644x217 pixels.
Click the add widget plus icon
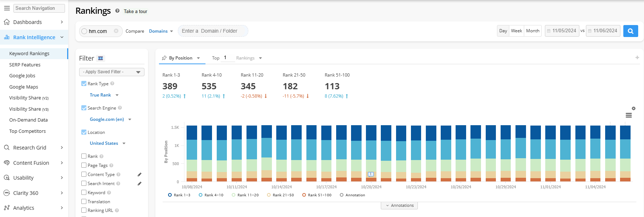coord(637,57)
